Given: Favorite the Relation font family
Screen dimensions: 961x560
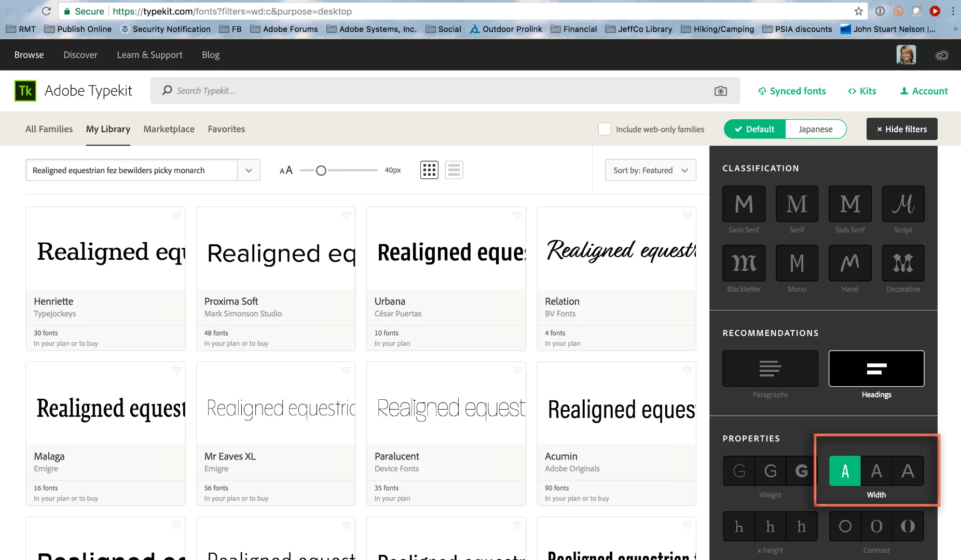Looking at the screenshot, I should pos(688,215).
